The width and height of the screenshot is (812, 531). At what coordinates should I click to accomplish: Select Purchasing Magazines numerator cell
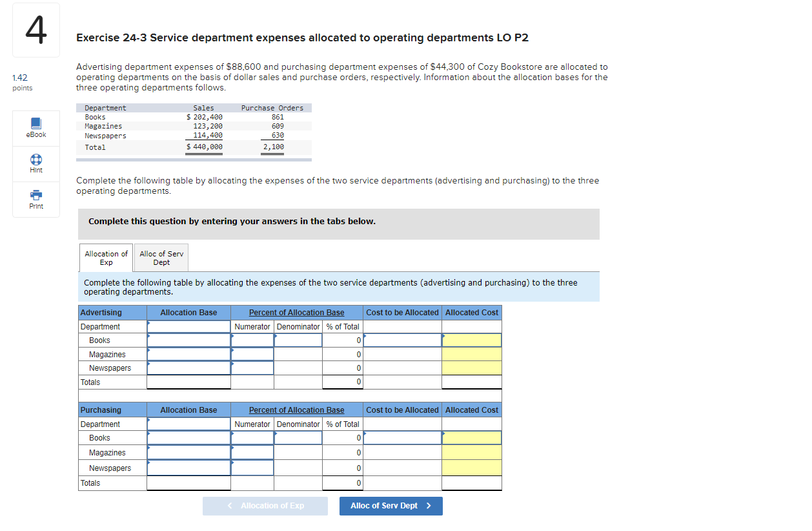pos(252,452)
